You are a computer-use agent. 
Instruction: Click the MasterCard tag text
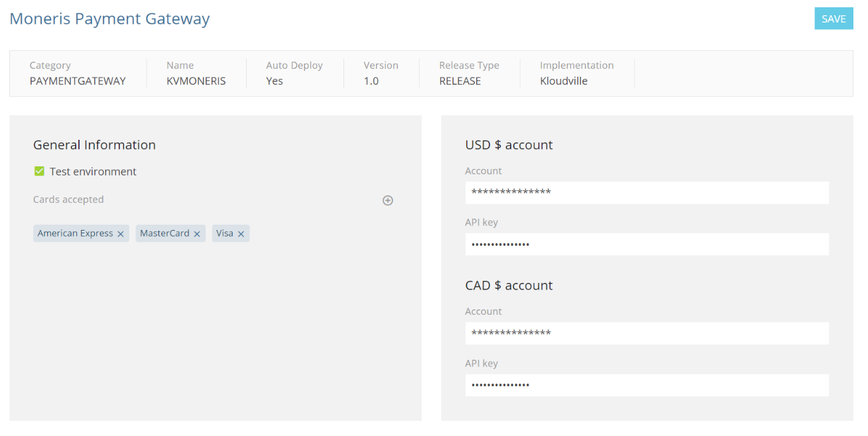164,233
